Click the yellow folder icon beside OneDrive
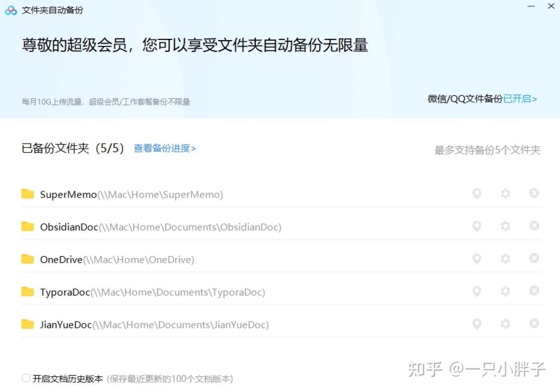Viewport: 560px width, 392px height. pyautogui.click(x=27, y=259)
